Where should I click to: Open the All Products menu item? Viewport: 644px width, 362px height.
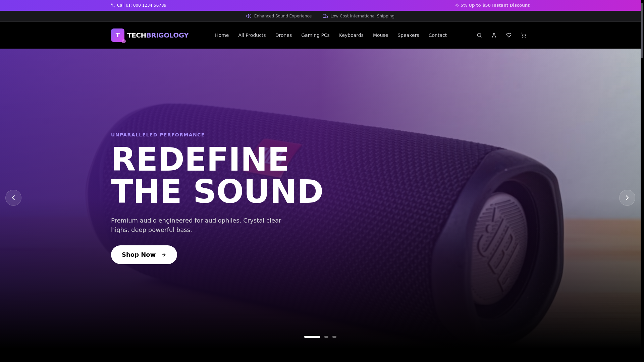(252, 35)
